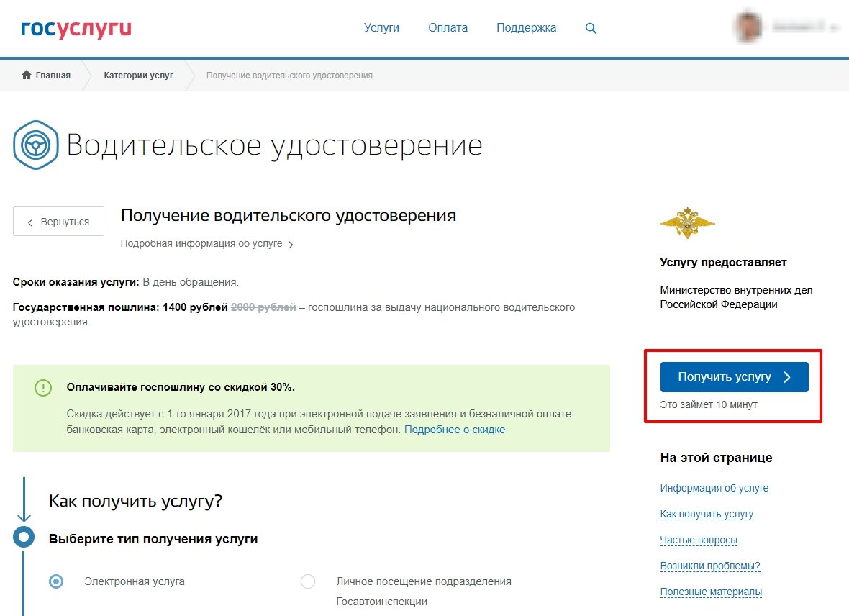Click the Главная home icon in breadcrumbs
849x616 pixels.
coord(26,75)
